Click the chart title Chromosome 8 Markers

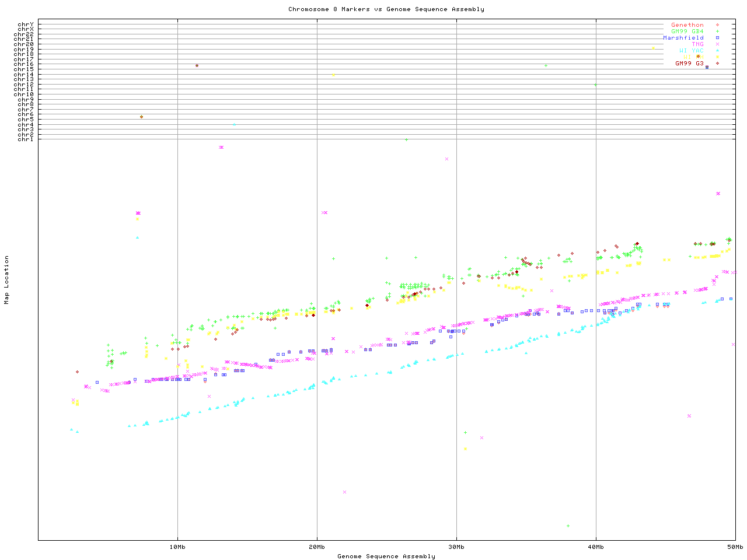click(386, 9)
